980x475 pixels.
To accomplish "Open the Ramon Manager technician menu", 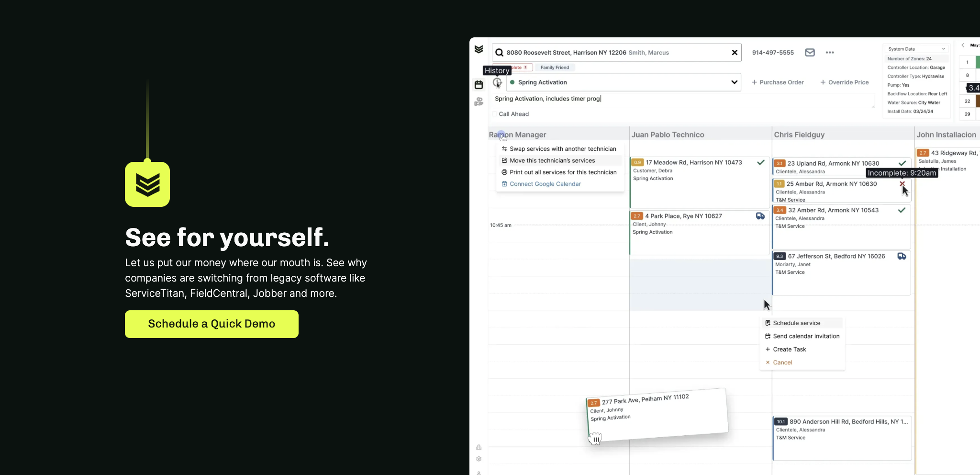I will (517, 135).
